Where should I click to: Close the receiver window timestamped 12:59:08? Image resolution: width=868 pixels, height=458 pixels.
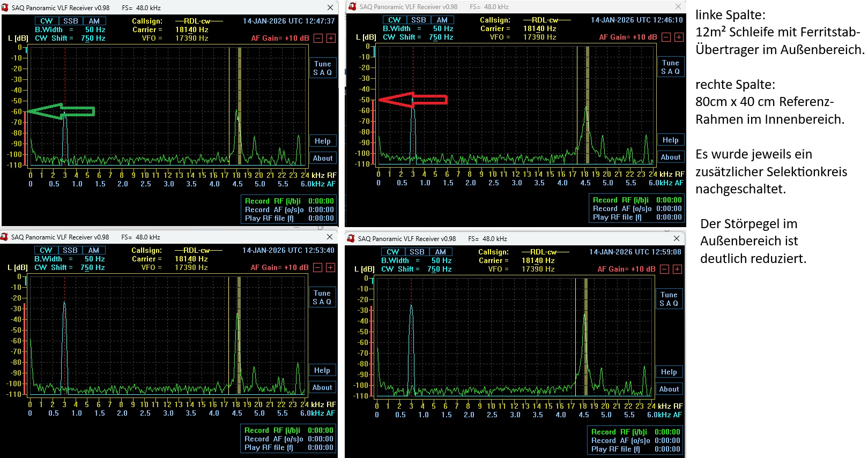[x=677, y=238]
